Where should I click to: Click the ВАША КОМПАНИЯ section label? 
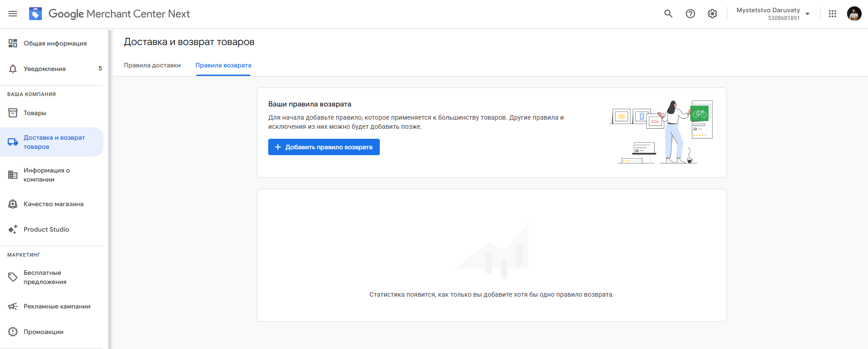click(31, 94)
